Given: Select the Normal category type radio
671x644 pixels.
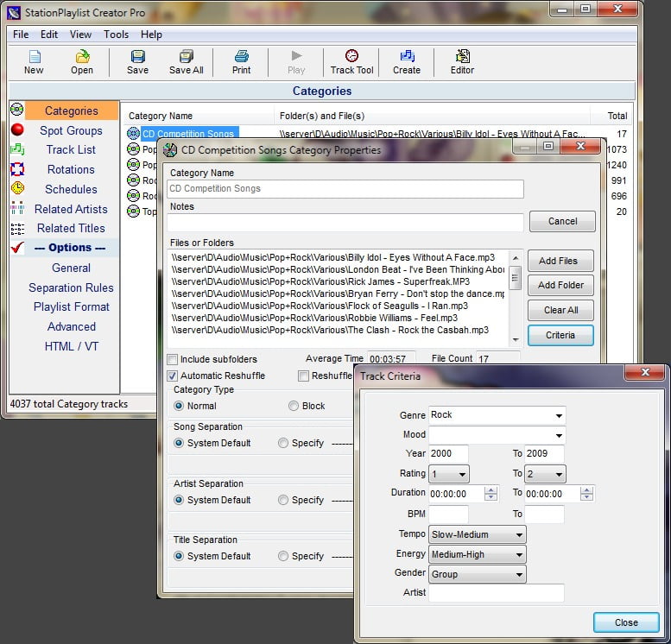Looking at the screenshot, I should click(179, 406).
